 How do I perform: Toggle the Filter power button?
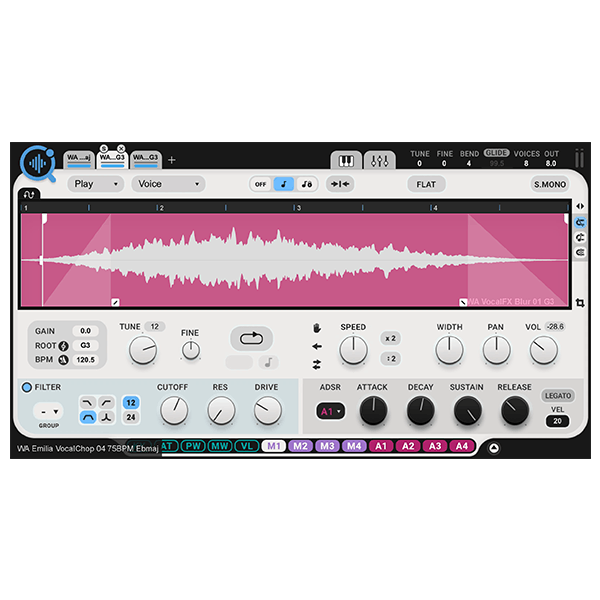(x=27, y=387)
